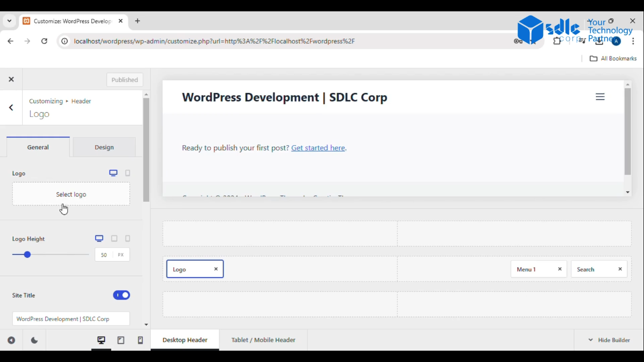Collapse the builder with Hide Builder
The height and width of the screenshot is (362, 644).
(x=609, y=340)
